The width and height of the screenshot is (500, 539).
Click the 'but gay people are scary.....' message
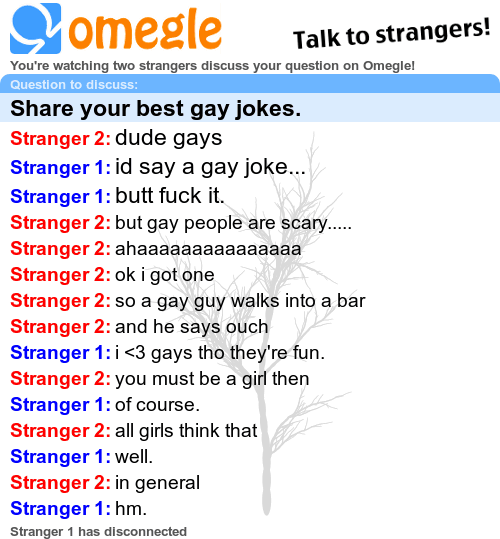click(x=233, y=223)
